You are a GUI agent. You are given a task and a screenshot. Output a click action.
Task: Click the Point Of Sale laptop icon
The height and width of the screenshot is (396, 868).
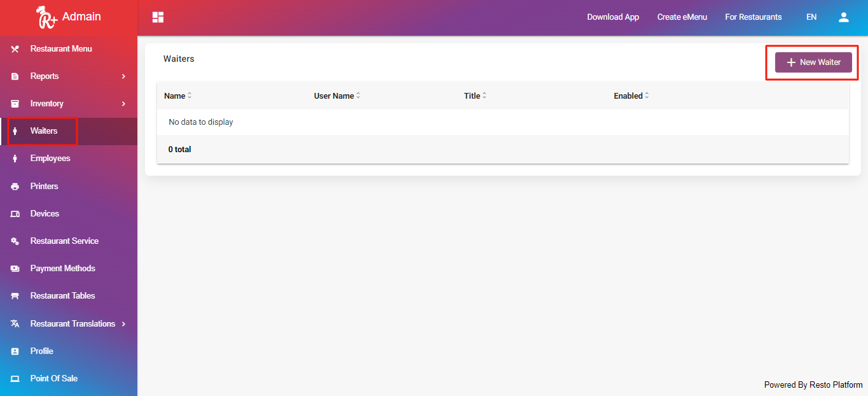[x=15, y=379]
